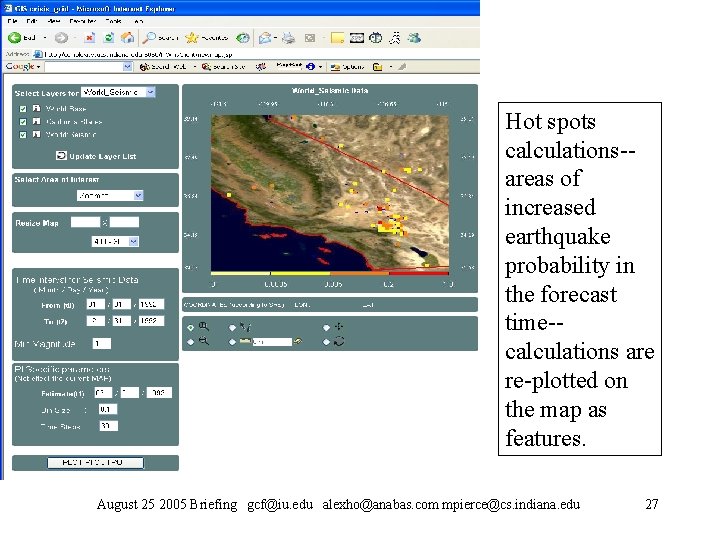Click the pan/recenter crosshair tool icon
Screen dimensions: 720x540
click(339, 326)
